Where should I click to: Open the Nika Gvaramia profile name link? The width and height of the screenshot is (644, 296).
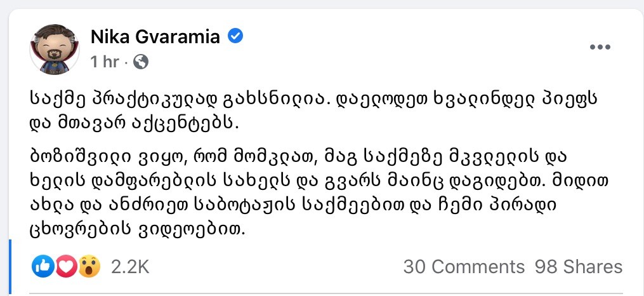[x=155, y=37]
